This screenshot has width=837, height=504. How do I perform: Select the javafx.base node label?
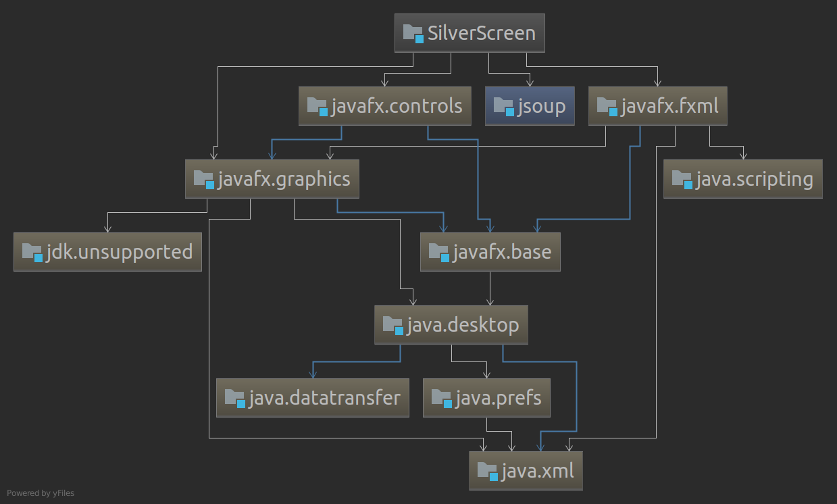pyautogui.click(x=503, y=252)
